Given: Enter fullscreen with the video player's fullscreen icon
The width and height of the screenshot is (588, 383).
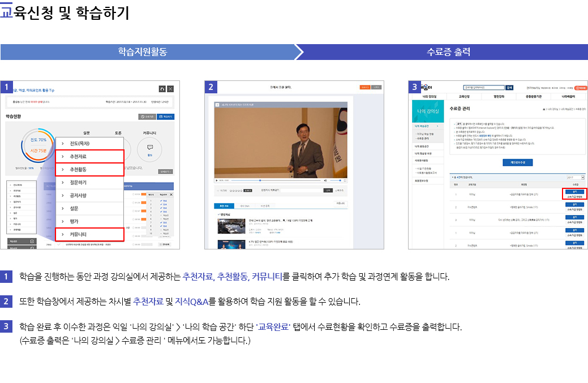Looking at the screenshot, I should point(345,180).
